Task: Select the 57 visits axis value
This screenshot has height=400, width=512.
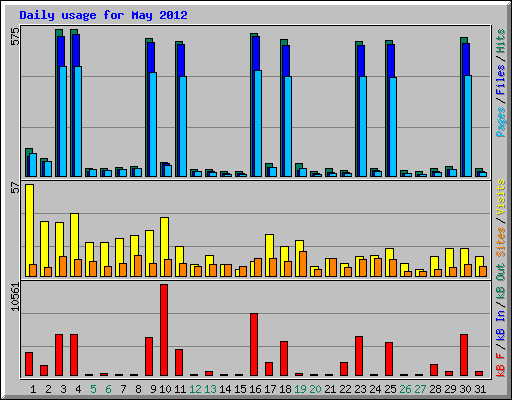Action: pos(15,188)
